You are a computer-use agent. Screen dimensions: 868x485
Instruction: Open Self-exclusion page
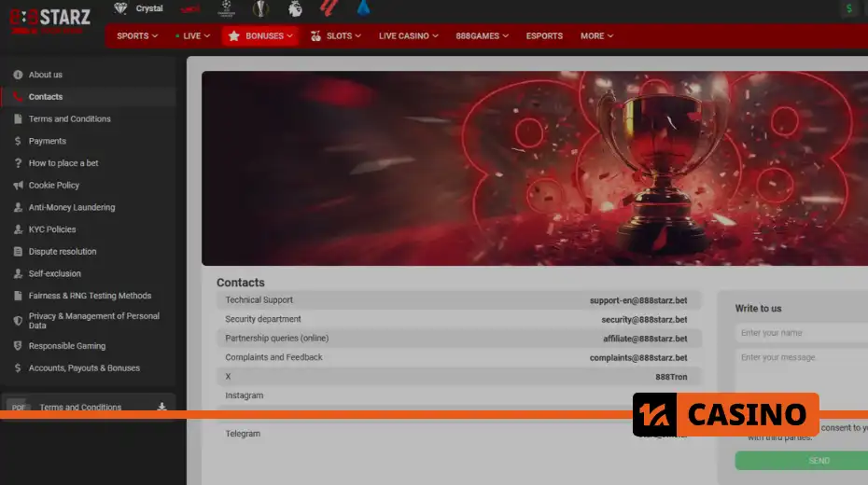click(55, 274)
